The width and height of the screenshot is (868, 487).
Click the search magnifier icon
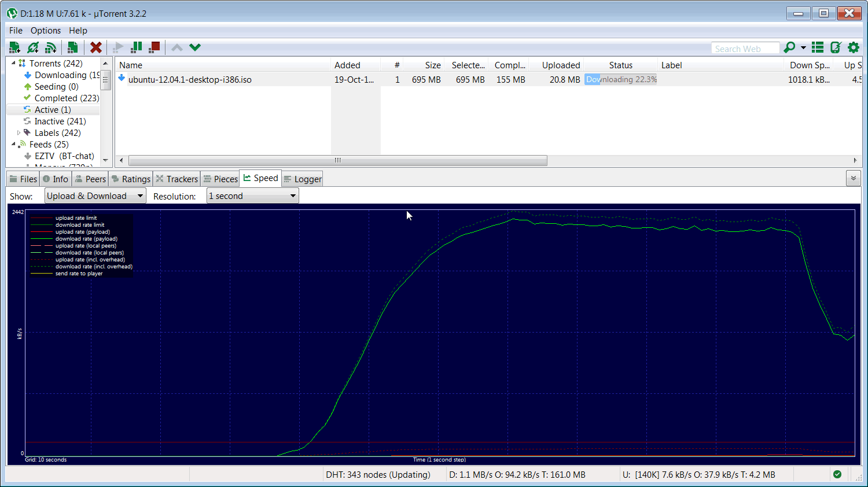pos(789,47)
